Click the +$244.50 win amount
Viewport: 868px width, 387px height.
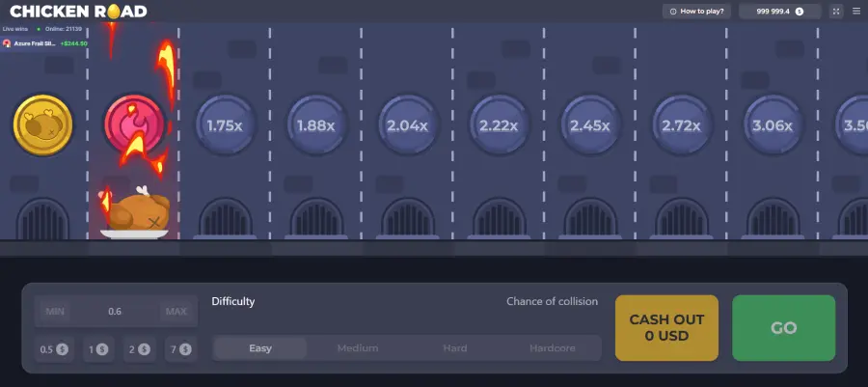(73, 43)
